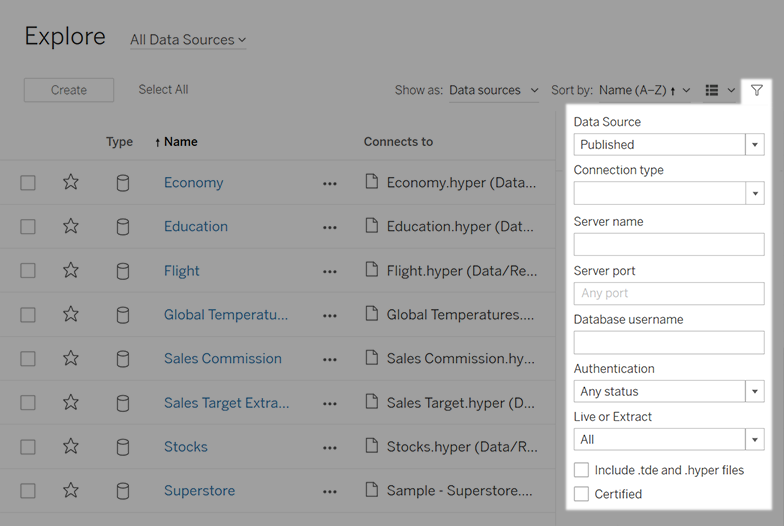
Task: Click the Education data source cylinder icon
Action: point(123,227)
